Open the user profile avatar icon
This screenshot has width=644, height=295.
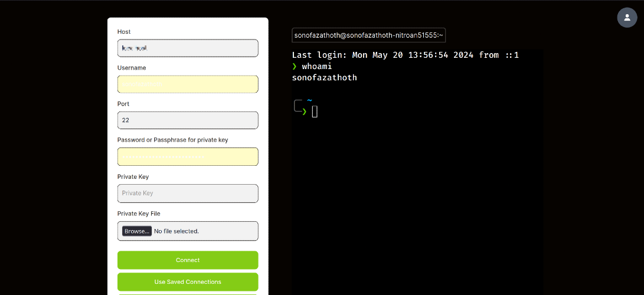point(627,18)
